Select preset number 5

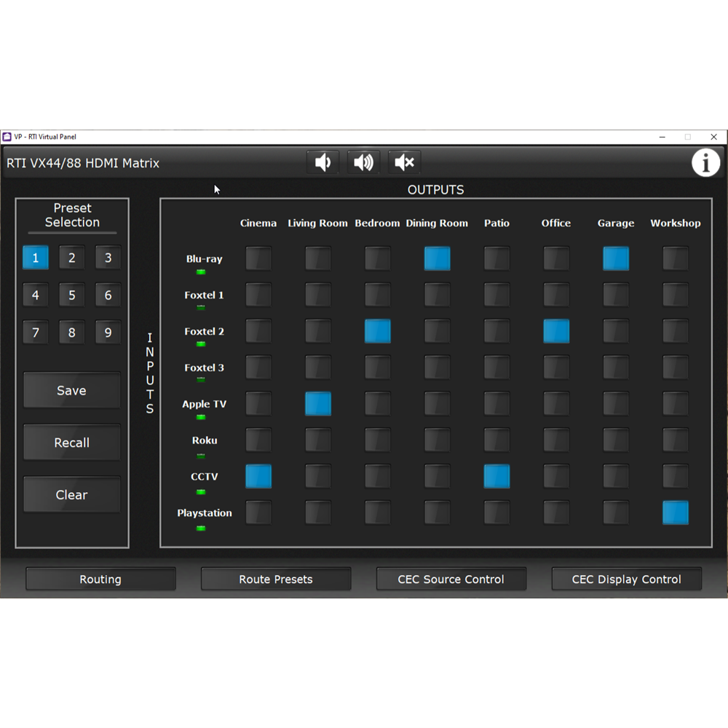click(72, 296)
